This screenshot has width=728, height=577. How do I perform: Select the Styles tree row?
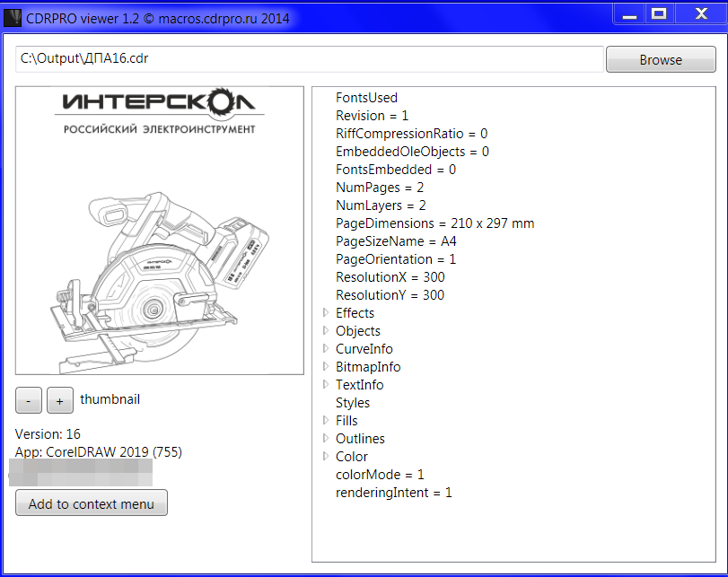coord(353,402)
